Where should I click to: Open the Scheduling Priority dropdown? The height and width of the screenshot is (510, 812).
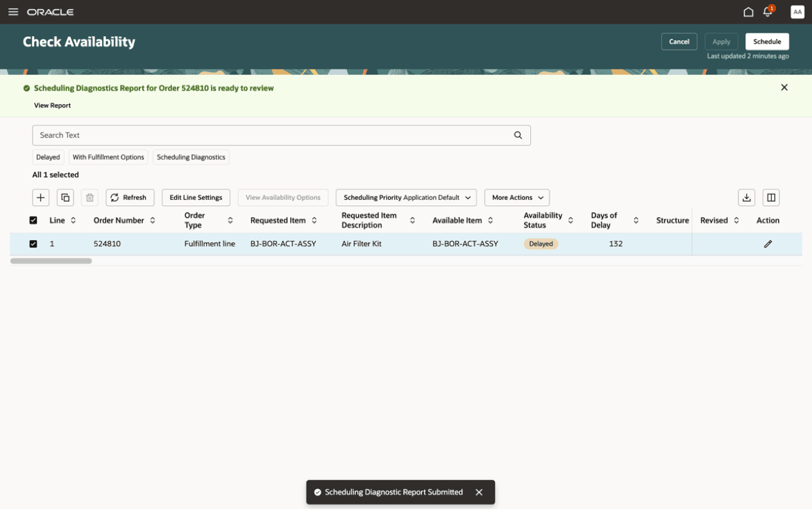(406, 197)
